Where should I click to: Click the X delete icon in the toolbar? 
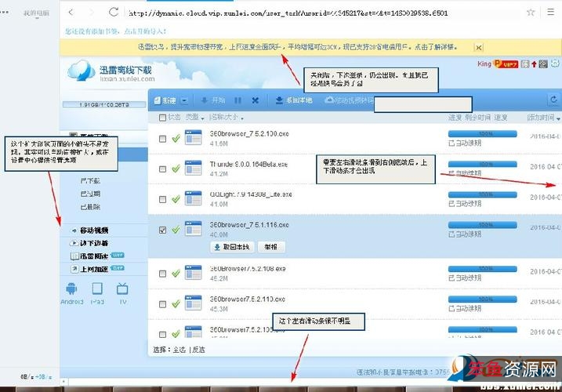pos(256,100)
